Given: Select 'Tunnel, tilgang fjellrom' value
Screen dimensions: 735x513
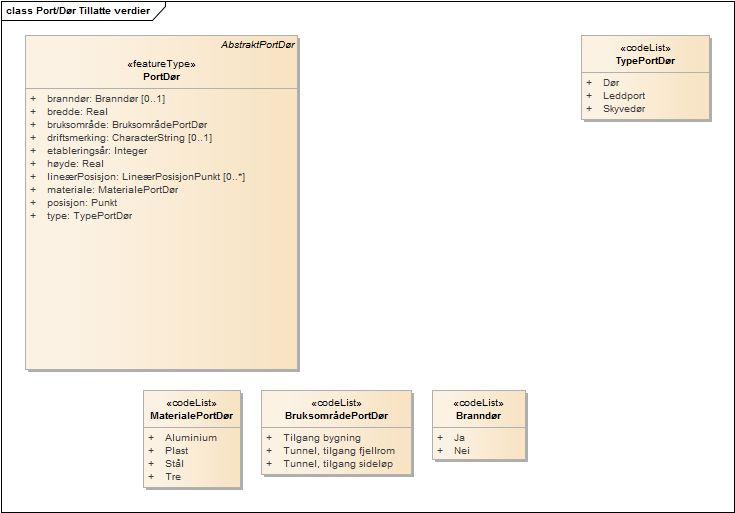Looking at the screenshot, I should (x=337, y=451).
